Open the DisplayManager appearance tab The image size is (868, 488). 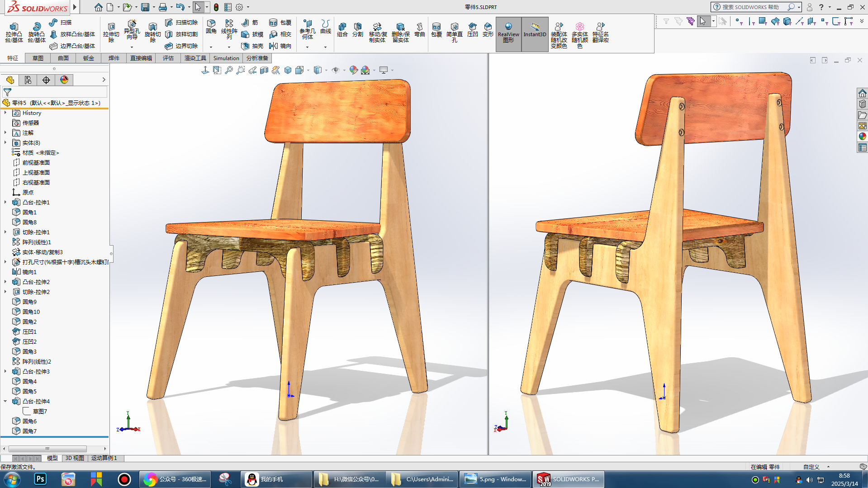64,80
